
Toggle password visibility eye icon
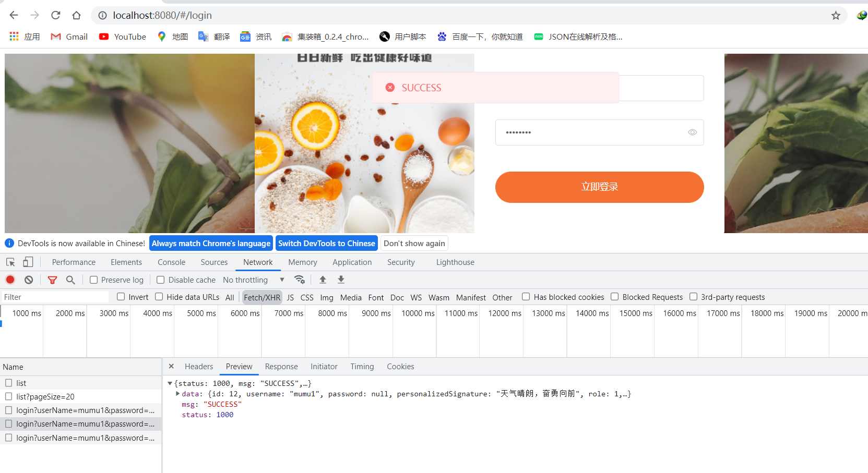pos(692,132)
